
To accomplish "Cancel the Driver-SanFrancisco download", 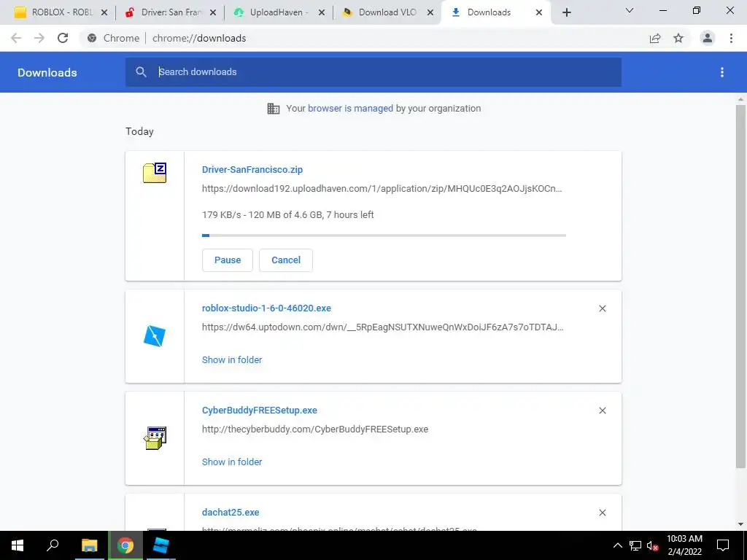I will click(x=286, y=260).
